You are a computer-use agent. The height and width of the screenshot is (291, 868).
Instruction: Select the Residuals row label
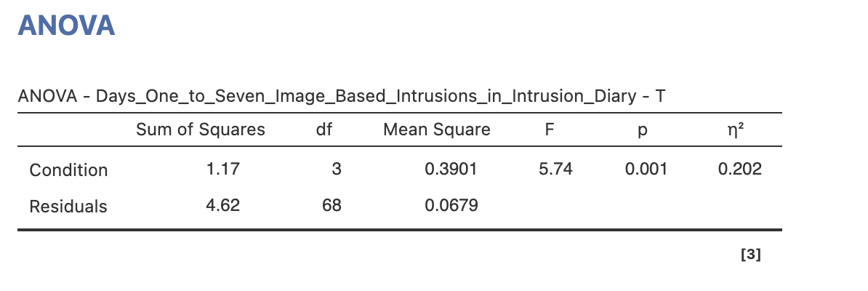pos(68,206)
